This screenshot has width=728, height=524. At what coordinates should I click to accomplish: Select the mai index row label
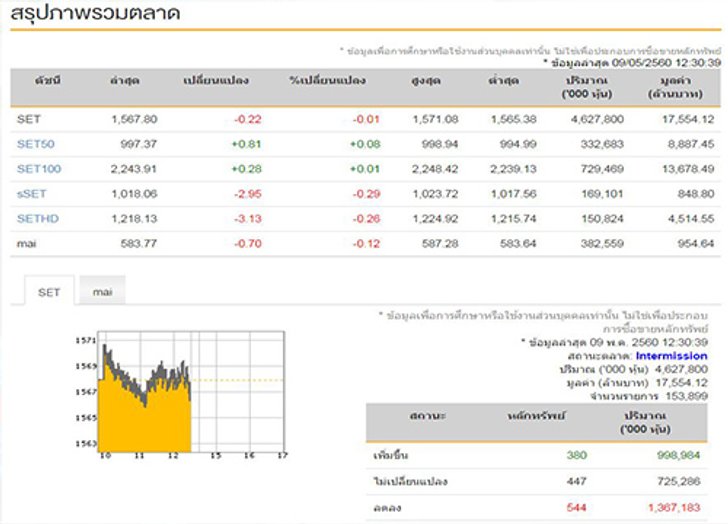coord(26,244)
